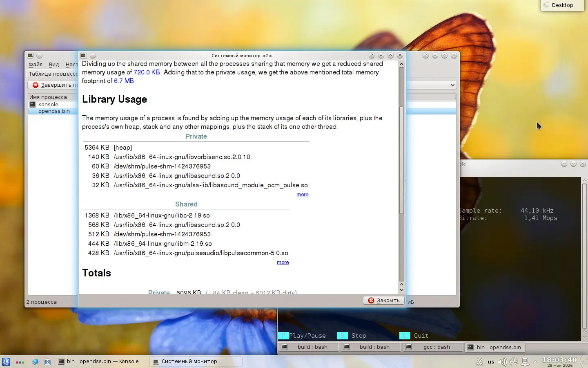588x368 pixels.
Task: Click the Stop label in the Konsole terminal
Action: point(359,336)
